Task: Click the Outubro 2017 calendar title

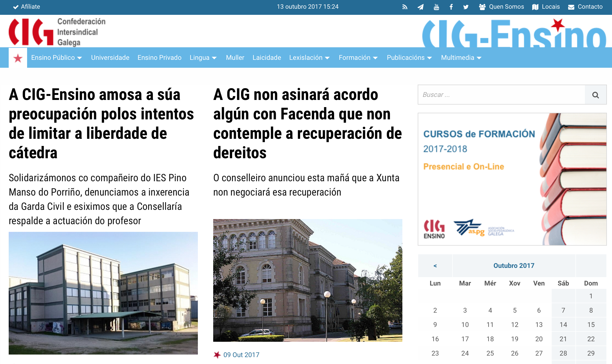Action: pyautogui.click(x=514, y=266)
